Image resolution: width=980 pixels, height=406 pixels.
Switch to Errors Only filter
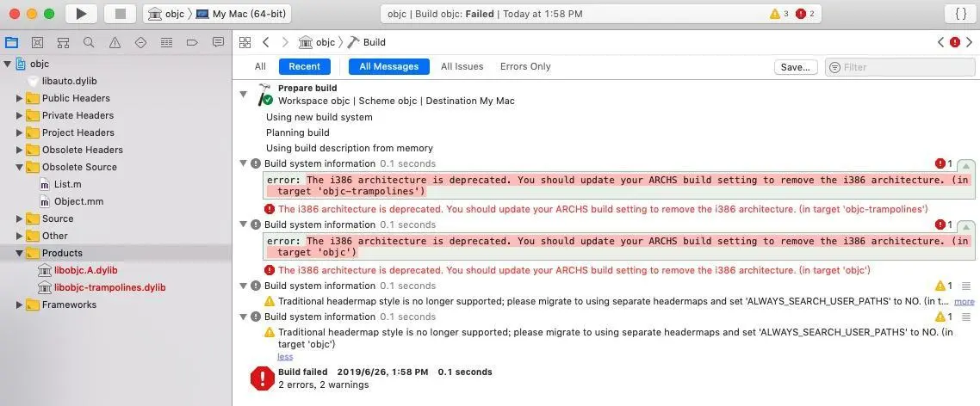[525, 66]
